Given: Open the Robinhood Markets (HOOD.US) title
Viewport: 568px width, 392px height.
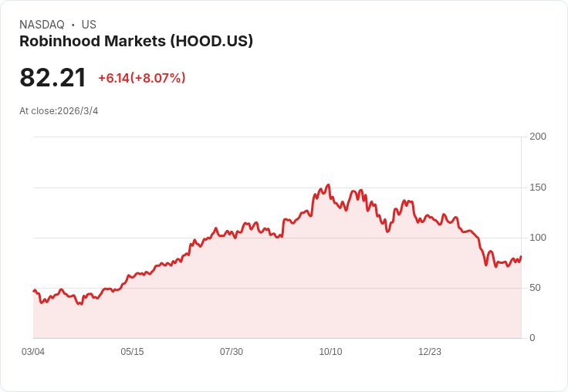Looking at the screenshot, I should pyautogui.click(x=136, y=42).
